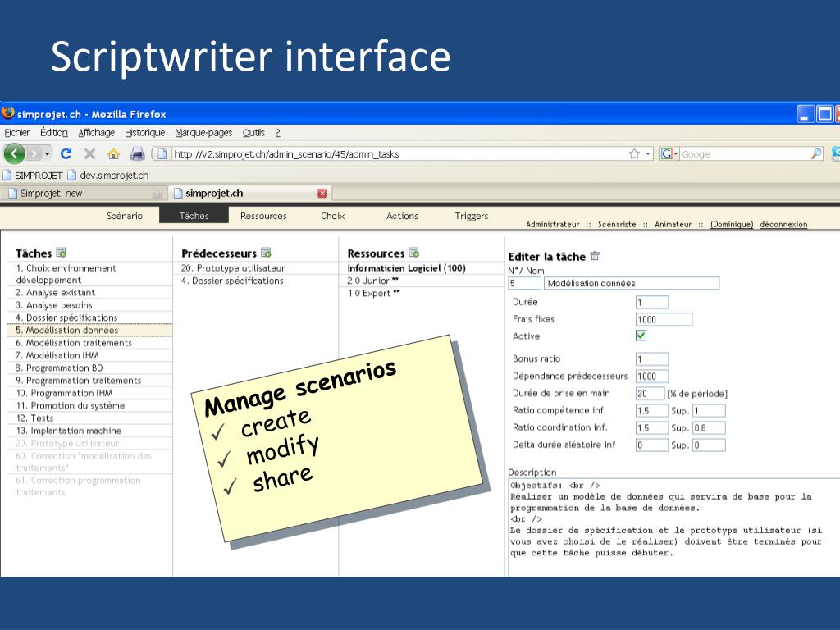The height and width of the screenshot is (630, 840).
Task: Add resource via the Ressources header icon
Action: click(x=414, y=253)
